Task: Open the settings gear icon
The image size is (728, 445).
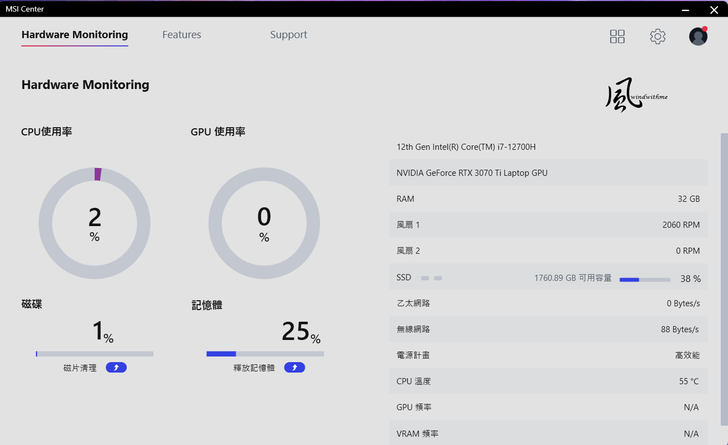Action: click(x=657, y=36)
